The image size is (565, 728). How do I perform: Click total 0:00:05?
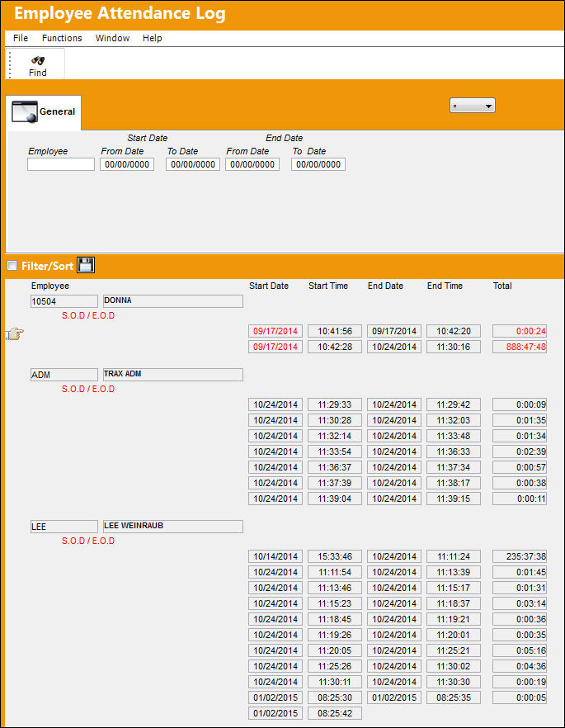(x=520, y=697)
